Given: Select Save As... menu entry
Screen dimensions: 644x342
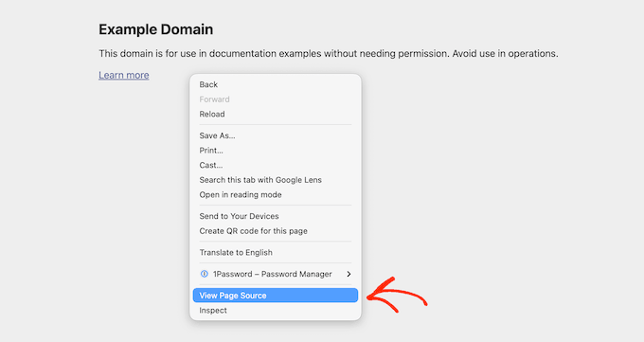Looking at the screenshot, I should click(276, 135).
